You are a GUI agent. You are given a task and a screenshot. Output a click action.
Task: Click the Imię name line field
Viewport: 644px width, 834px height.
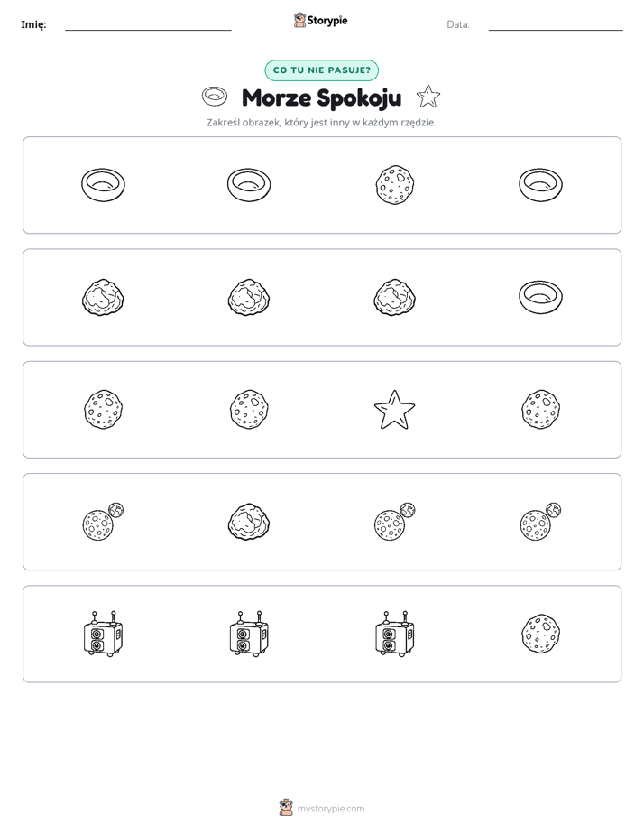pos(148,24)
